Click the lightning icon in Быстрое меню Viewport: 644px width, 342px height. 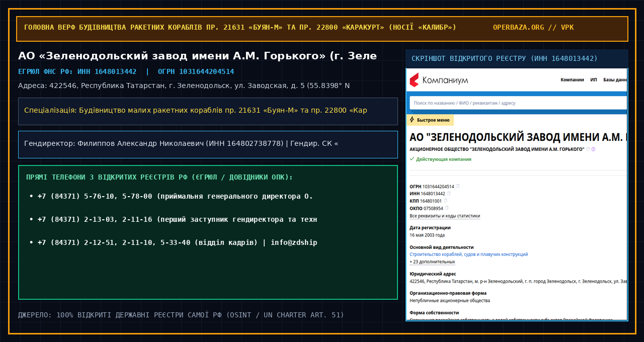click(412, 120)
